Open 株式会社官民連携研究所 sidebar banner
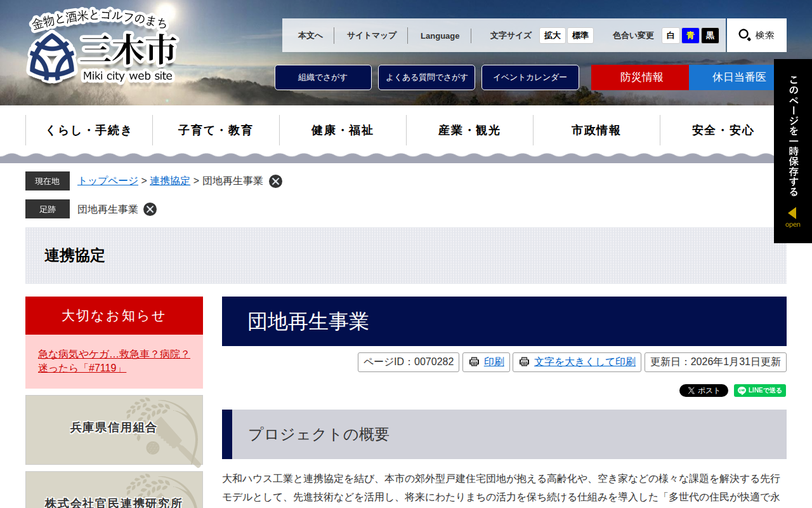The image size is (812, 508). (x=114, y=490)
